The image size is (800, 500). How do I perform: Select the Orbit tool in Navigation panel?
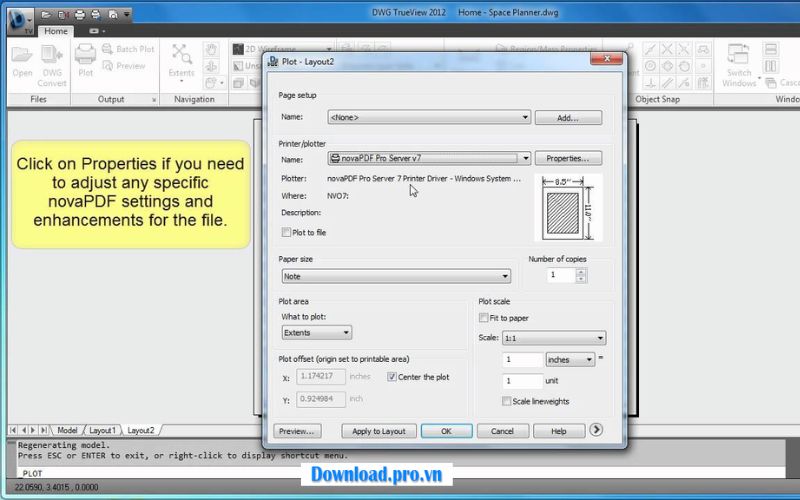coord(211,66)
